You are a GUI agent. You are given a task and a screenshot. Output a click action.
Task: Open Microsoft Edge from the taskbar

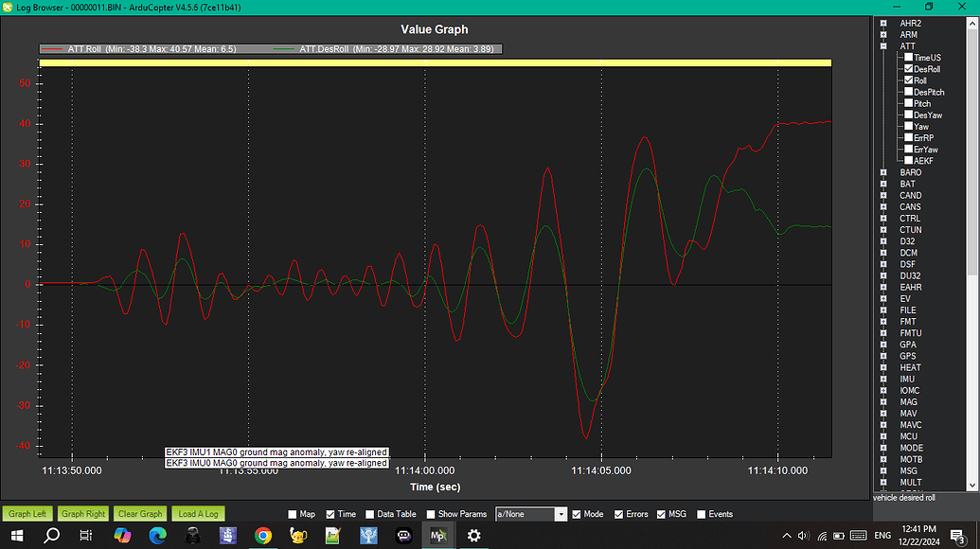(x=156, y=535)
